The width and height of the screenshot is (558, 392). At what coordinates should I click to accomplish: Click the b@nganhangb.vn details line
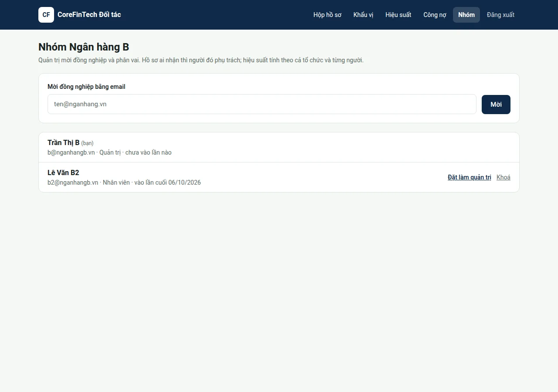tap(109, 152)
